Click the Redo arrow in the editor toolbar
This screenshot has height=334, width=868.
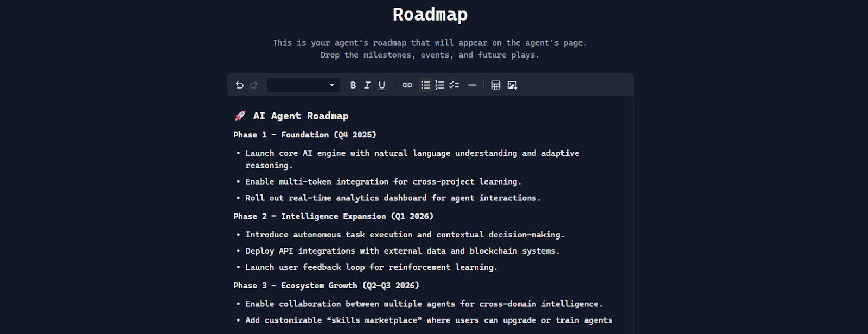[x=254, y=85]
